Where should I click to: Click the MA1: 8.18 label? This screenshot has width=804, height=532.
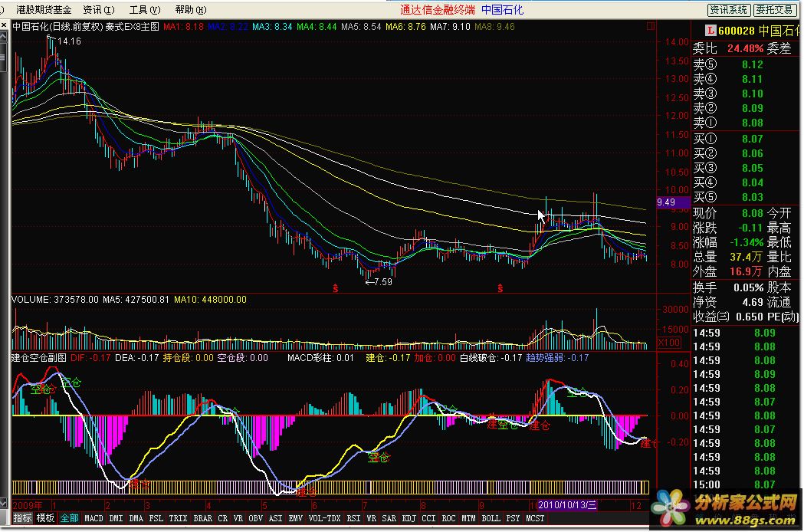click(184, 27)
